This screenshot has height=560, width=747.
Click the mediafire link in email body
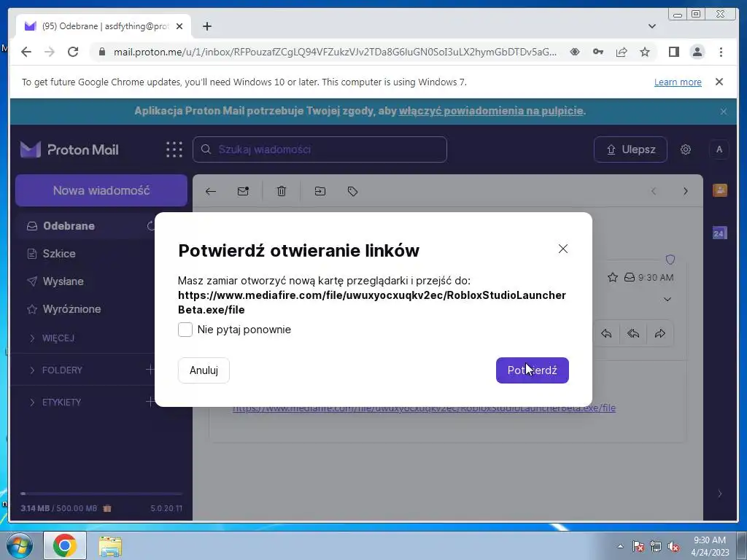point(424,408)
